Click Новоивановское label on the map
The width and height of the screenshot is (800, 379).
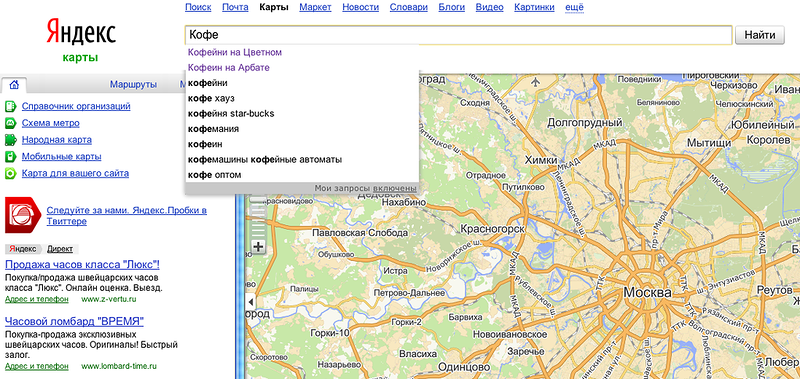coord(510,334)
